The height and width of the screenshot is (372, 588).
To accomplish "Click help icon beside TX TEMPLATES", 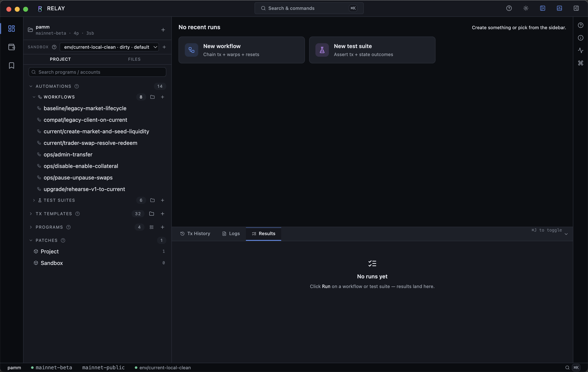I will click(77, 214).
